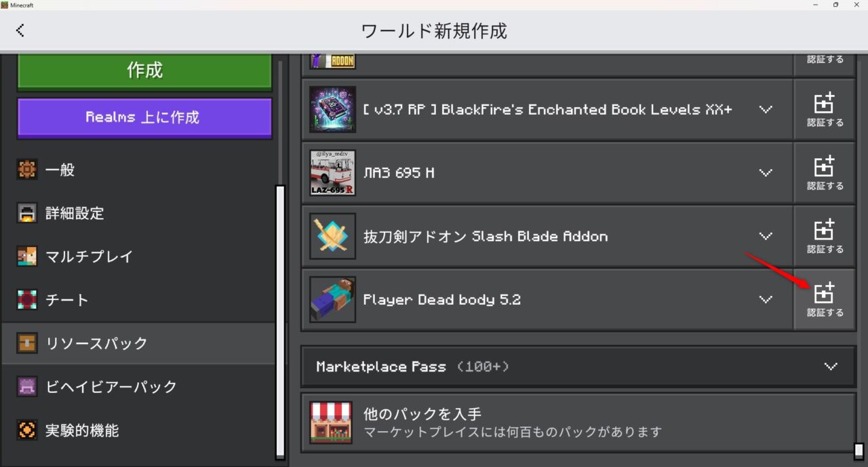Click the marketplace stall icon
The width and height of the screenshot is (868, 467).
tap(331, 422)
